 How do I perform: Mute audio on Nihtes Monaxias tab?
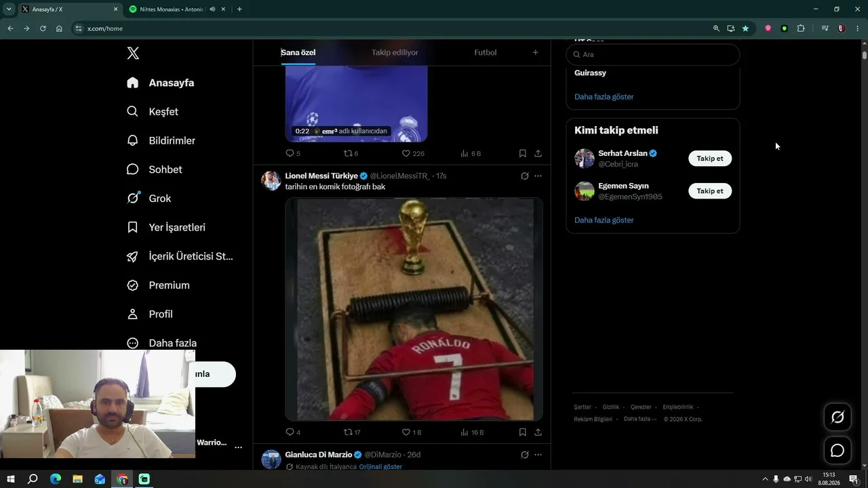[212, 9]
